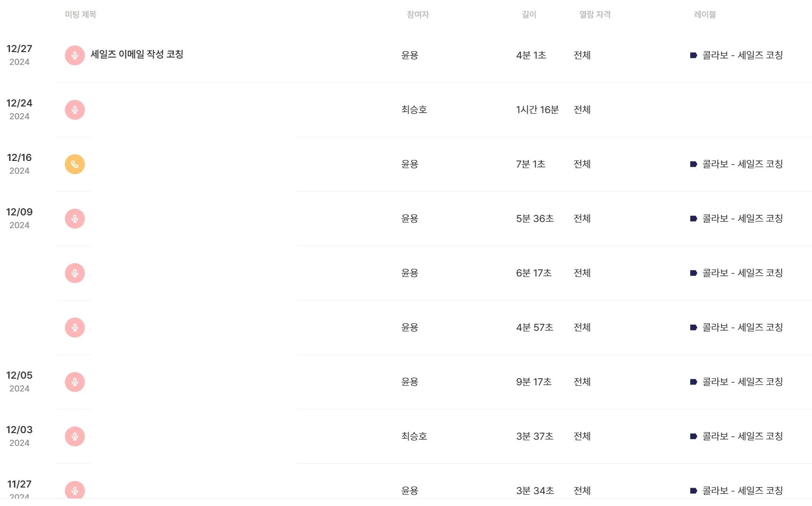Open the 세일즈 이메일 작성 코칭 meeting
The image size is (812, 506).
point(137,54)
